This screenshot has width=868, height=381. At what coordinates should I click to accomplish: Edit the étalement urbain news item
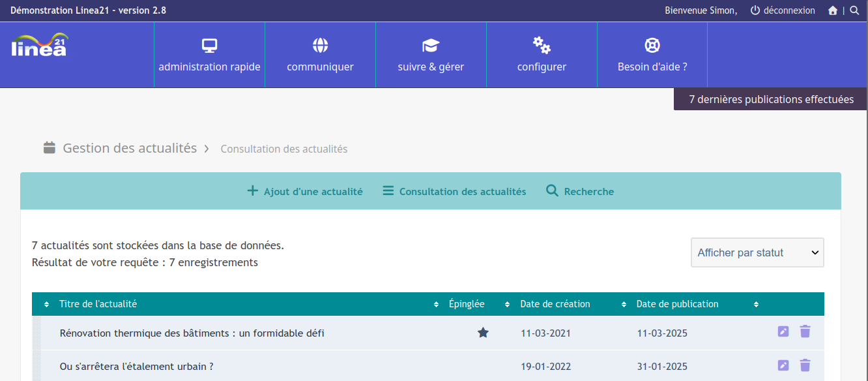coord(783,365)
